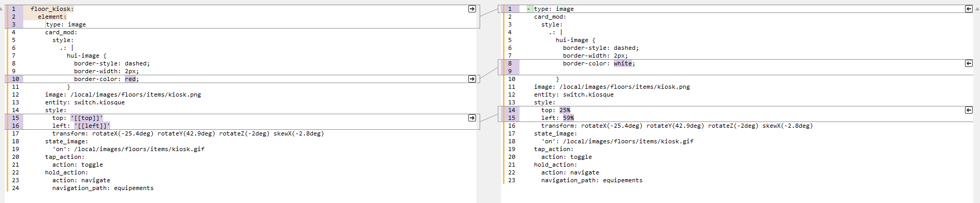Click kiosk.png image path in right pane
This screenshot has height=203, width=980.
(x=625, y=87)
